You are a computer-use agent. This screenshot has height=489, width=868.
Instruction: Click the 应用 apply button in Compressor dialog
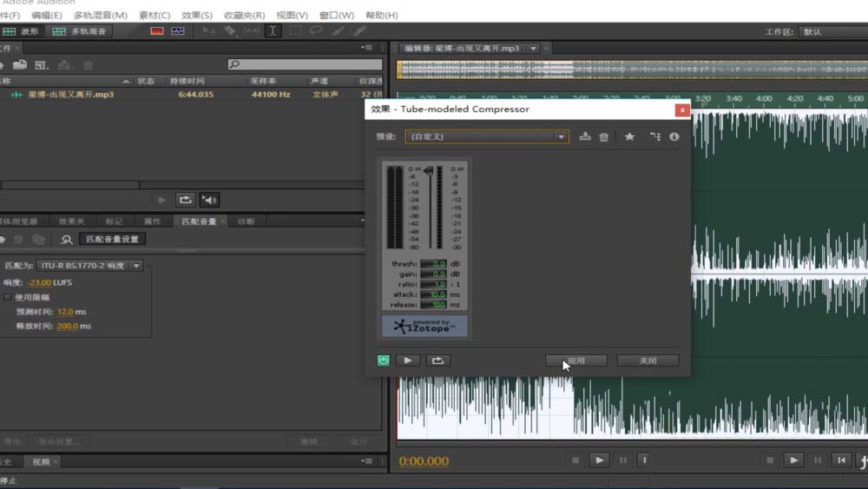[x=576, y=360]
